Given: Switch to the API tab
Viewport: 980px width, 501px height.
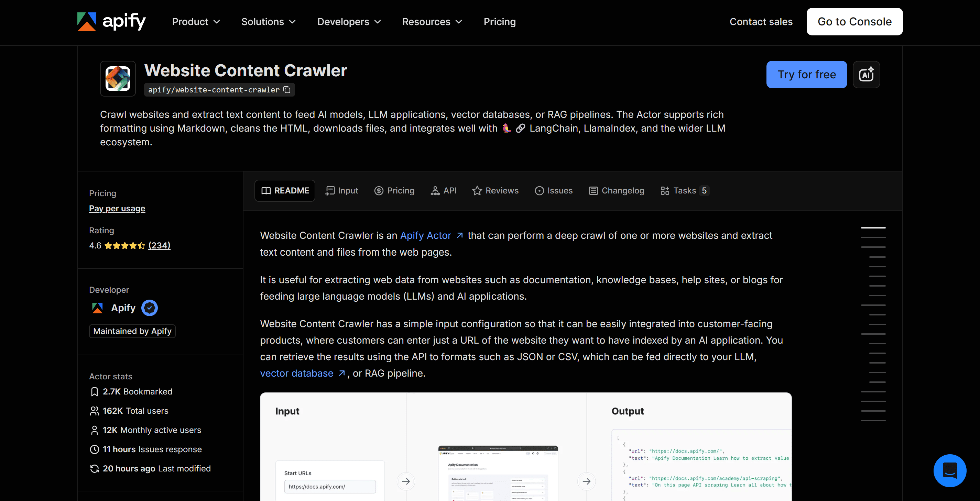Looking at the screenshot, I should click(x=443, y=190).
